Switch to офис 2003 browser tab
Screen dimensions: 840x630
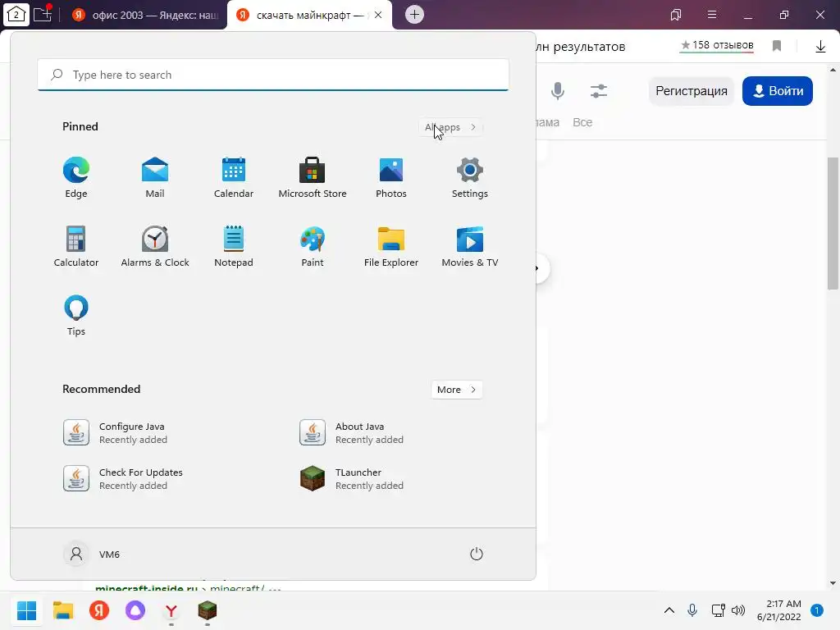pyautogui.click(x=146, y=15)
